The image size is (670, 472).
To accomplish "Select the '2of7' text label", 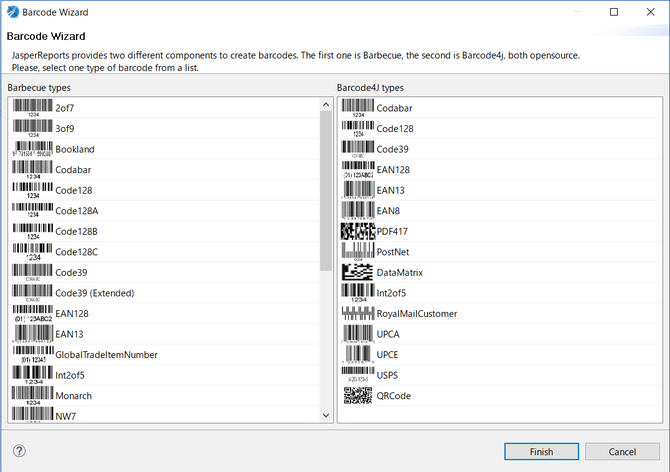I will [65, 108].
